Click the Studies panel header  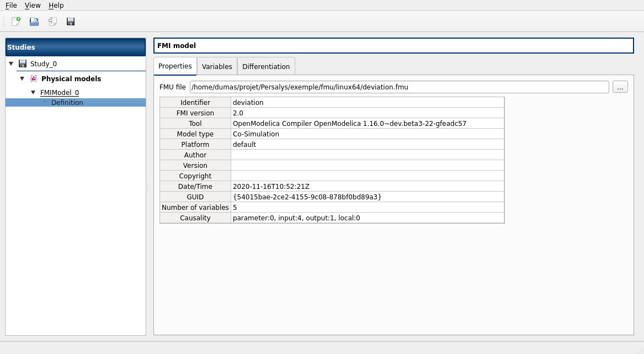click(76, 47)
